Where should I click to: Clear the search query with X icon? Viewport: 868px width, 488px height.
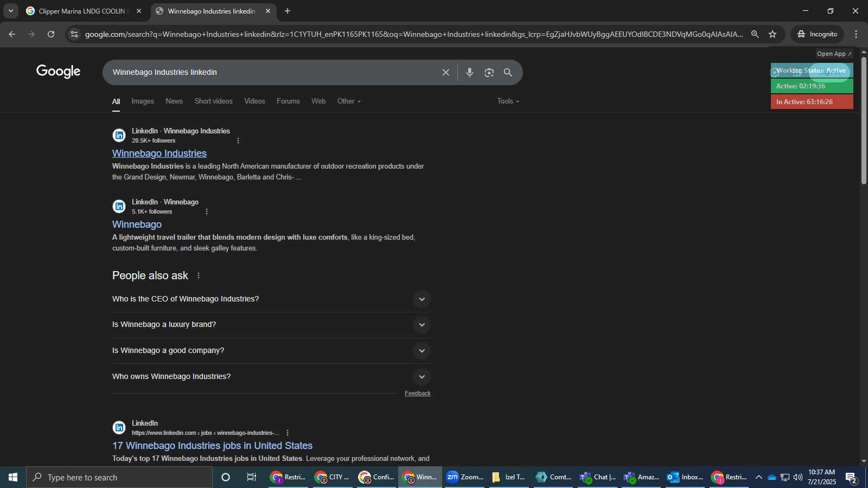point(445,72)
